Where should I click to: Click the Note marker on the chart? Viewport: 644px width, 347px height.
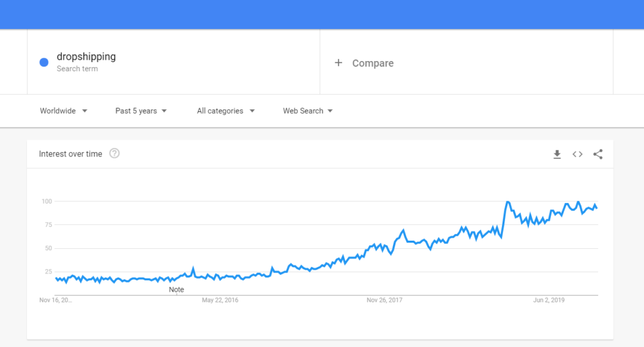(x=176, y=290)
